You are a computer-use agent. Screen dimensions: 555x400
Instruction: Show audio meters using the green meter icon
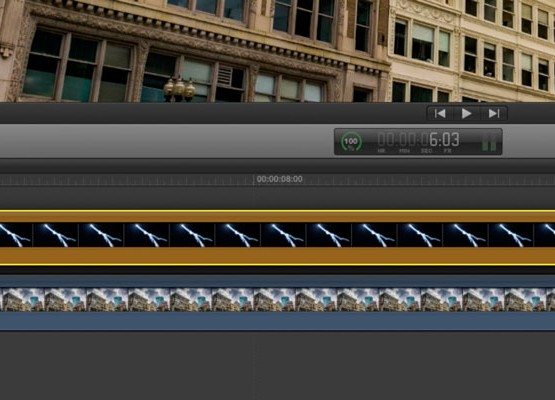[x=489, y=143]
